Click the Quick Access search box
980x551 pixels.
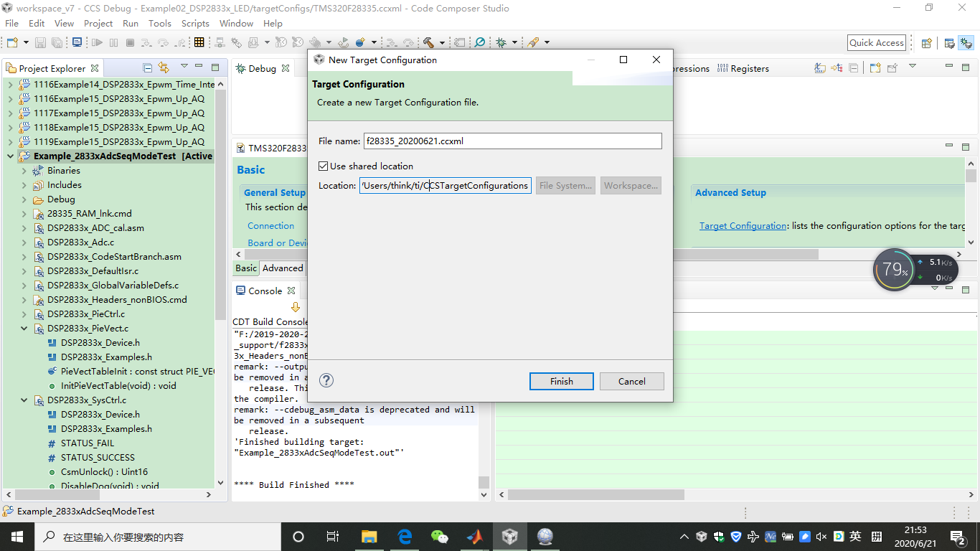(x=877, y=42)
